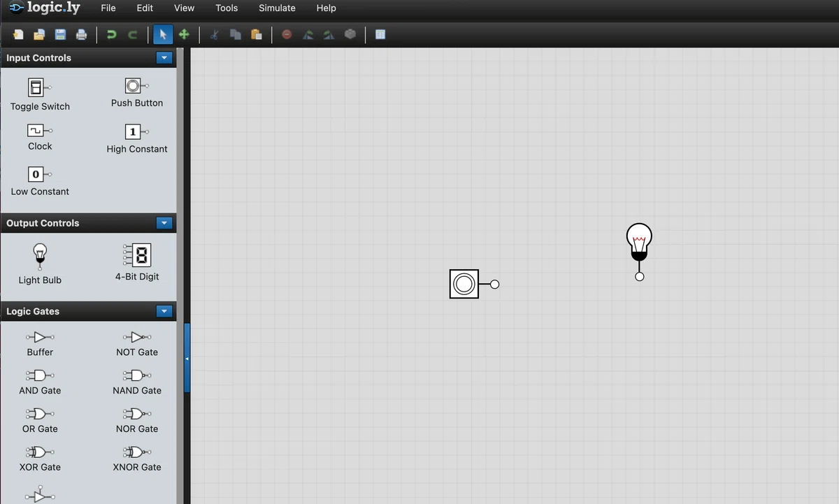Click the light bulb on the canvas

(x=639, y=241)
